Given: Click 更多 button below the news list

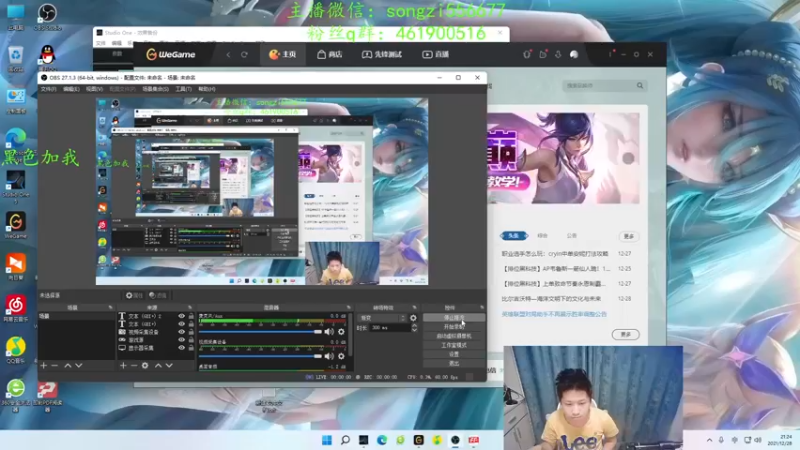Looking at the screenshot, I should pos(626,334).
